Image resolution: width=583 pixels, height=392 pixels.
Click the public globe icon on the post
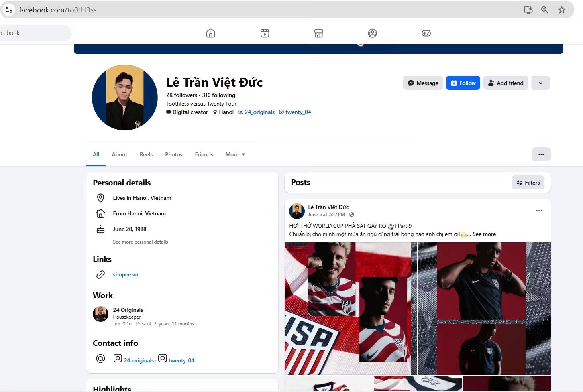pyautogui.click(x=352, y=215)
